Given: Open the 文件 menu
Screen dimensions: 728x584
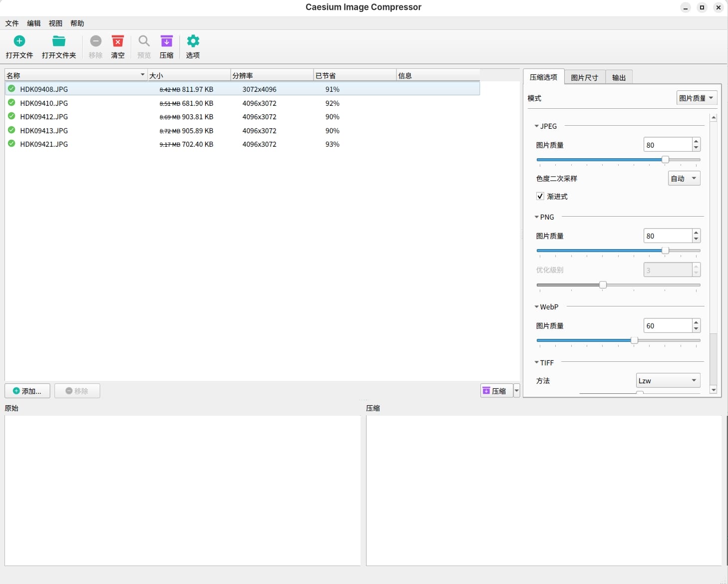Looking at the screenshot, I should 12,23.
